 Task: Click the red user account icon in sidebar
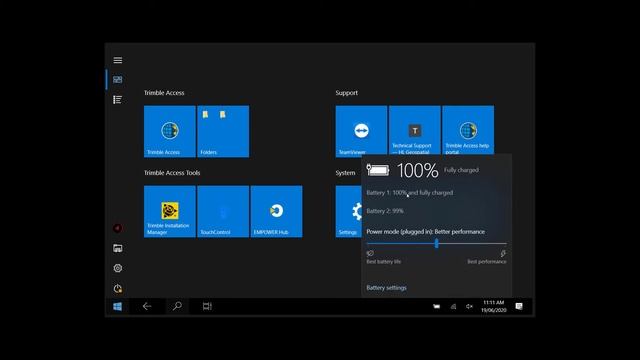118,228
